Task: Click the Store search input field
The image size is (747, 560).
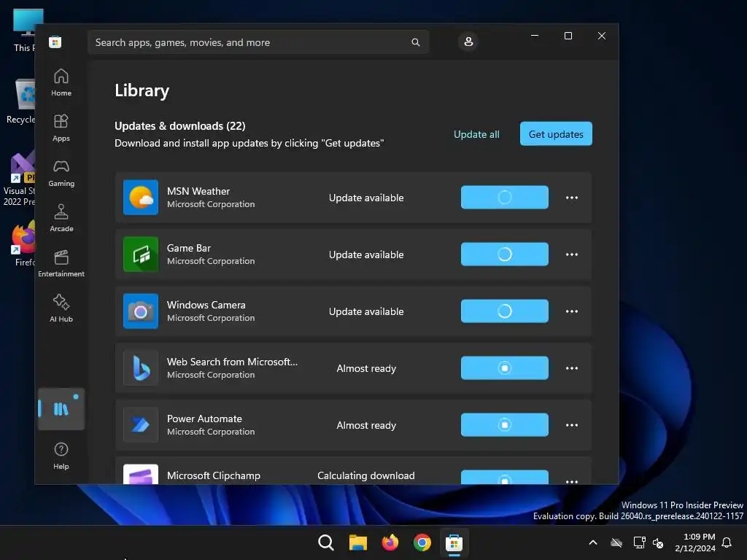Action: point(258,42)
